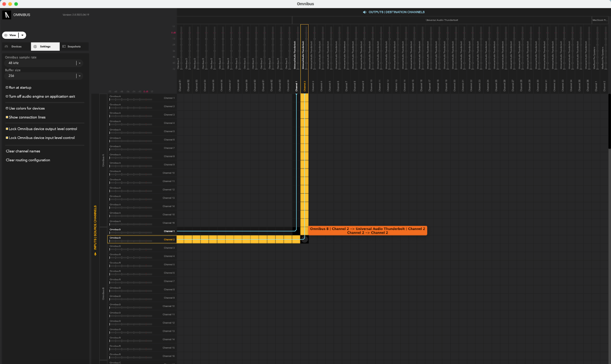
Task: Click the highlighted Omnibus B Channel 2 routing cell
Action: coord(304,239)
